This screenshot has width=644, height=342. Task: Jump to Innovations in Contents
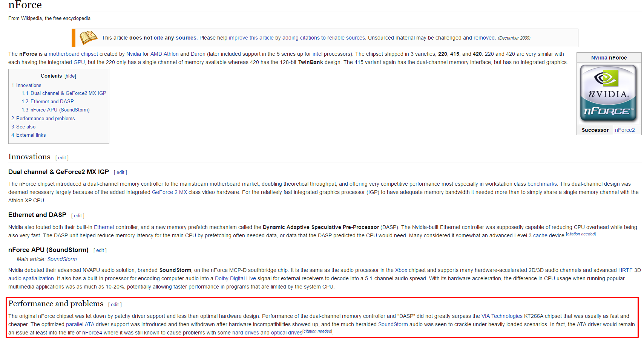pyautogui.click(x=26, y=85)
